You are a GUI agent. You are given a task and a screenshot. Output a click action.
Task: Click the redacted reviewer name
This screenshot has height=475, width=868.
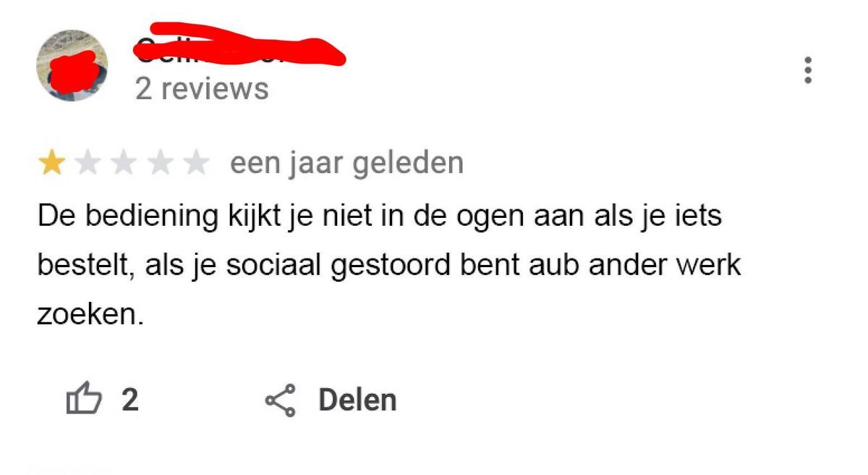[x=239, y=45]
